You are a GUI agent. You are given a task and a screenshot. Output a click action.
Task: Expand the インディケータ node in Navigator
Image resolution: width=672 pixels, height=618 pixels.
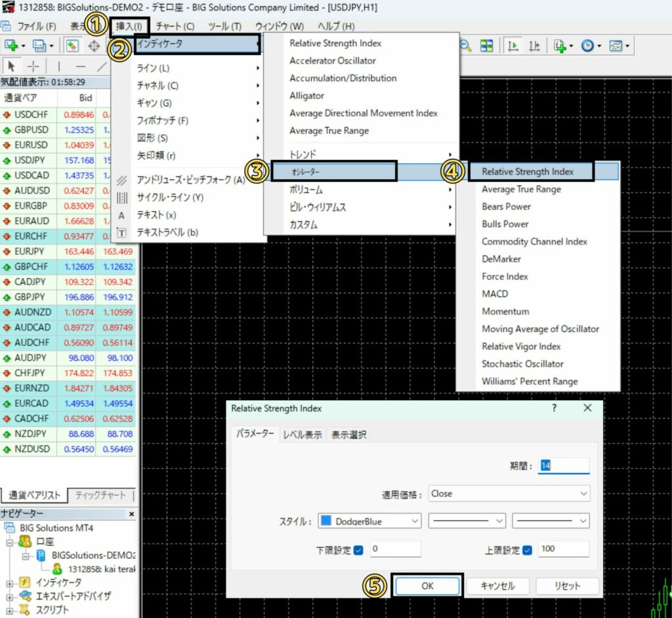[x=10, y=582]
